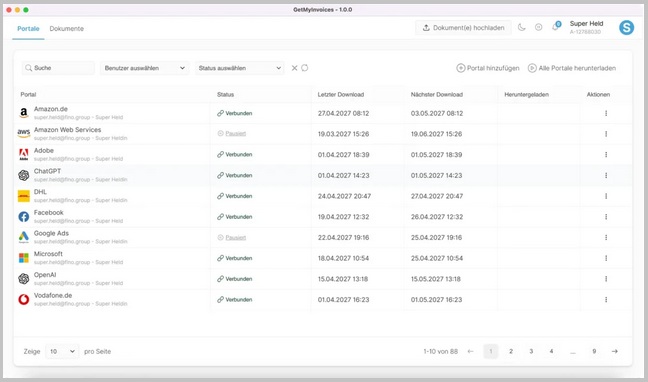Open help circle icon in header
The image size is (648, 382).
538,27
